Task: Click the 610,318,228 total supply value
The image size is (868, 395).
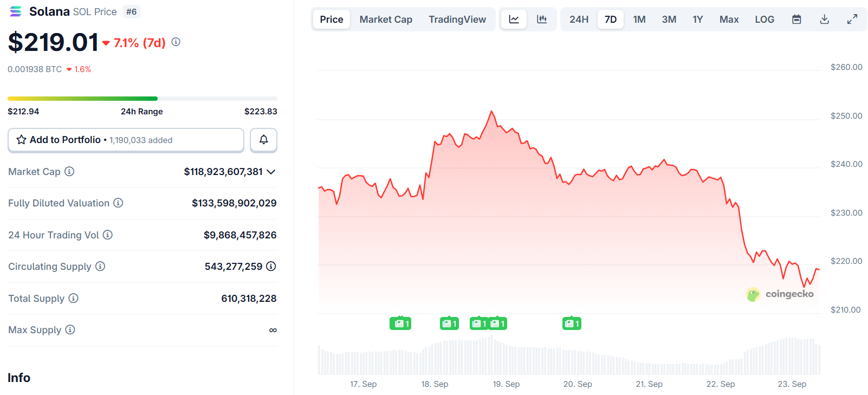Action: click(x=249, y=299)
